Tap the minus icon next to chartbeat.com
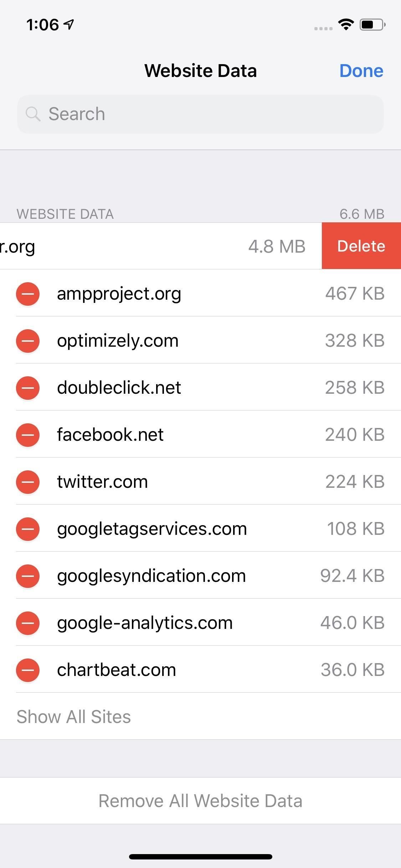Screen dimensions: 401x868 coord(27,670)
